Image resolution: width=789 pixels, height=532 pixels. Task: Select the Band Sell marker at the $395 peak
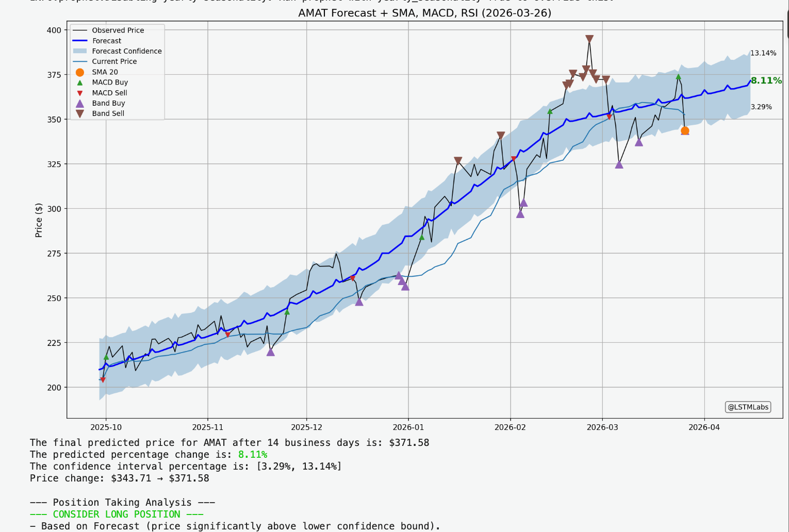click(589, 39)
